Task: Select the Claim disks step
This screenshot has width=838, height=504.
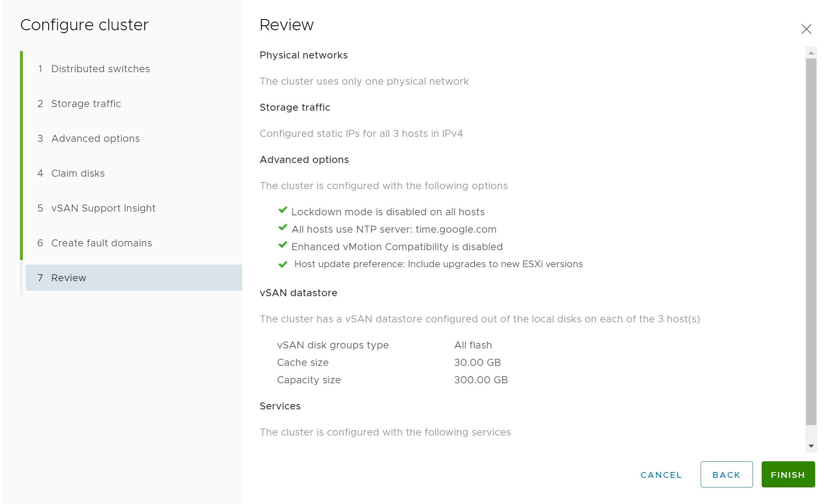Action: pos(78,173)
